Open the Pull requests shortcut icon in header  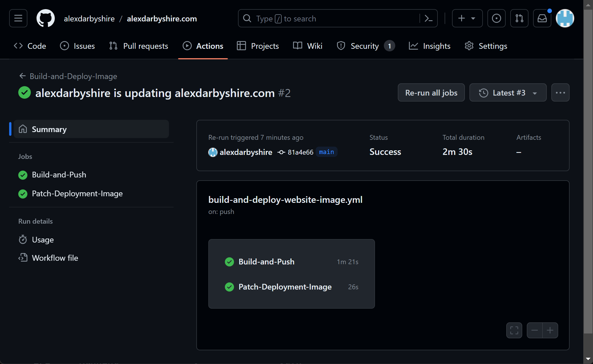519,18
